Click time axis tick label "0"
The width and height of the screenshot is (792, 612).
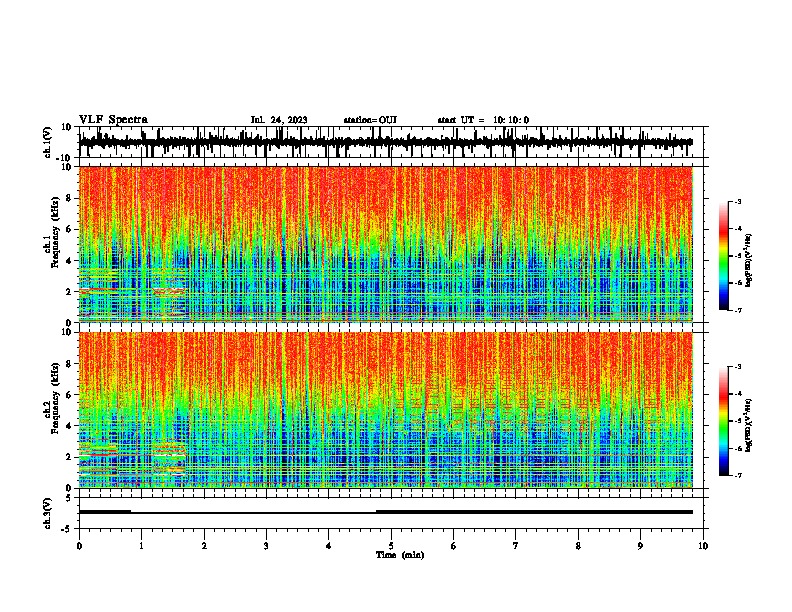(79, 546)
